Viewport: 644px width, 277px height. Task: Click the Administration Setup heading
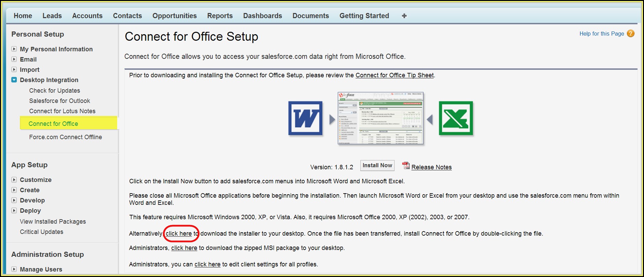[x=48, y=254]
